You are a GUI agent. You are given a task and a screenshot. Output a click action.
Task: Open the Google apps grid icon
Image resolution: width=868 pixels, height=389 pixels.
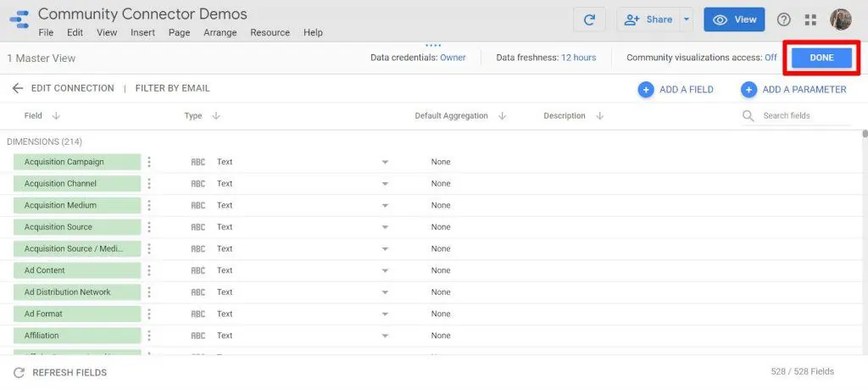coord(810,20)
